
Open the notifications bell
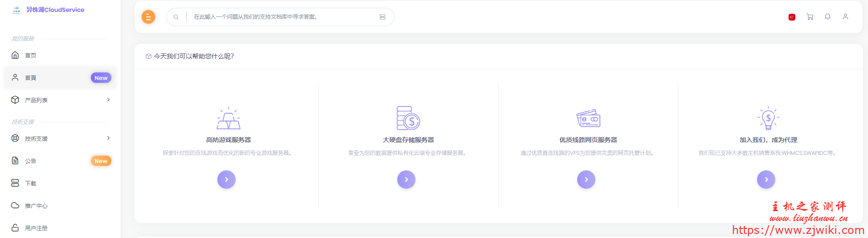[x=827, y=17]
